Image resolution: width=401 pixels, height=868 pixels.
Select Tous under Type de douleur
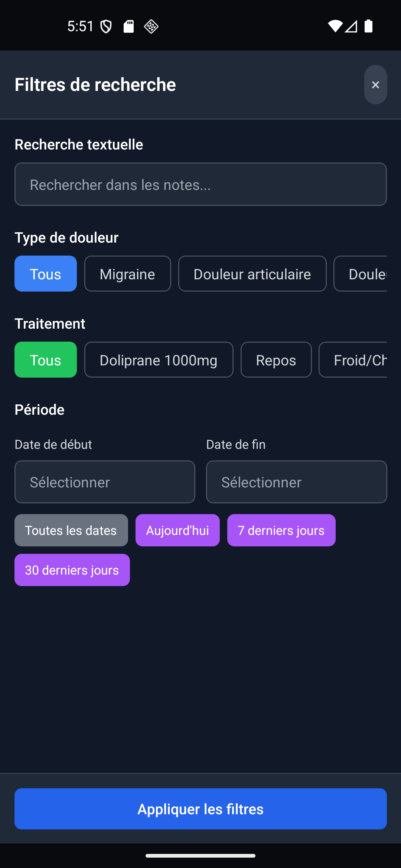pyautogui.click(x=45, y=274)
